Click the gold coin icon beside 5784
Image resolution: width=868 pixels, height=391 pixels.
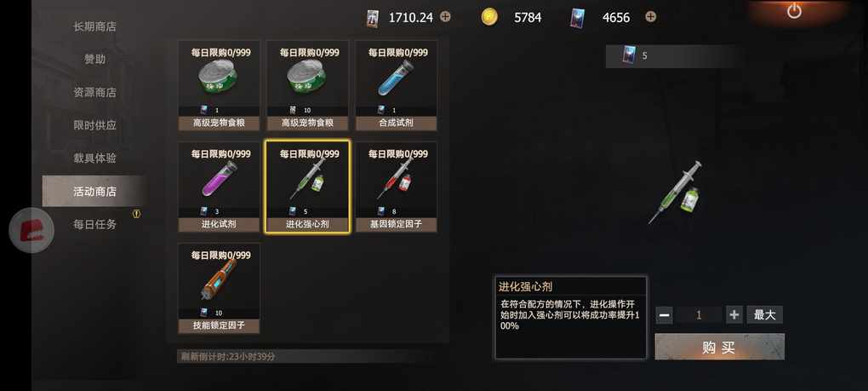click(488, 17)
